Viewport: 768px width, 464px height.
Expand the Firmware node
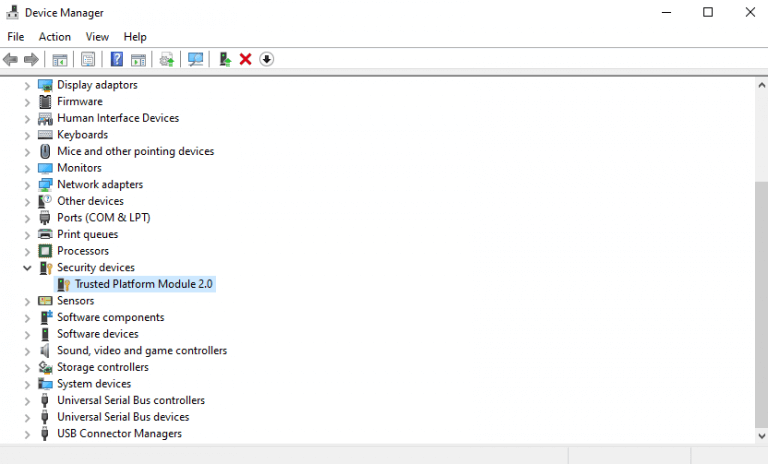pyautogui.click(x=27, y=103)
